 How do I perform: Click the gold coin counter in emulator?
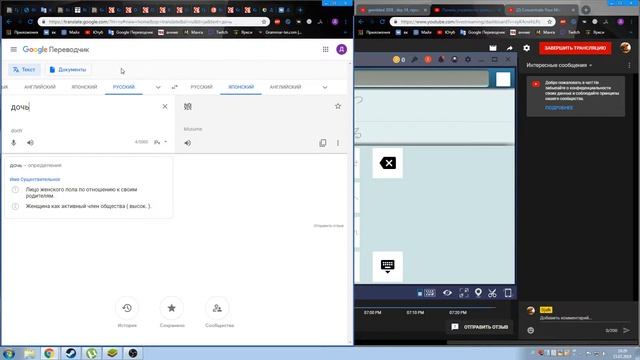pyautogui.click(x=399, y=60)
